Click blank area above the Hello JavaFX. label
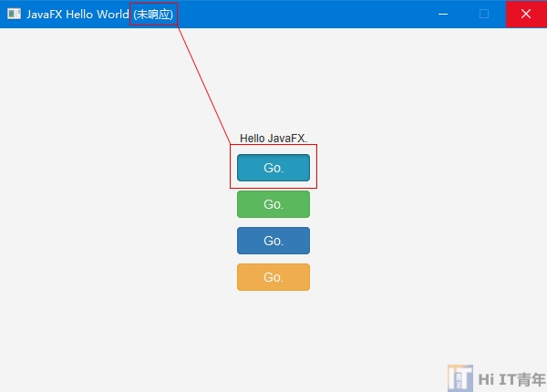Viewport: 547px width, 392px height. point(273,82)
